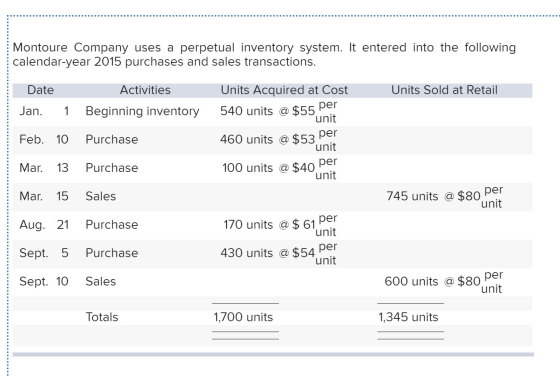
Task: Click the Beginning inventory activity text
Action: [x=142, y=111]
